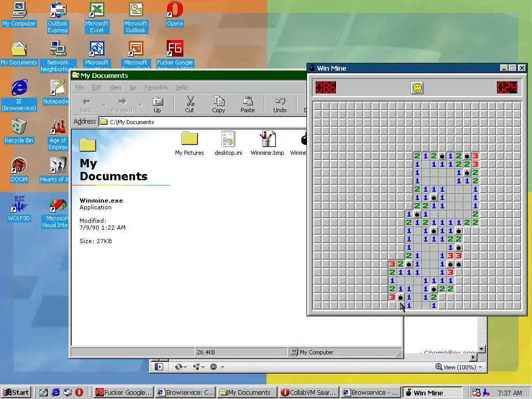Open File menu in My Documents
Image resolution: width=532 pixels, height=399 pixels.
(x=79, y=87)
